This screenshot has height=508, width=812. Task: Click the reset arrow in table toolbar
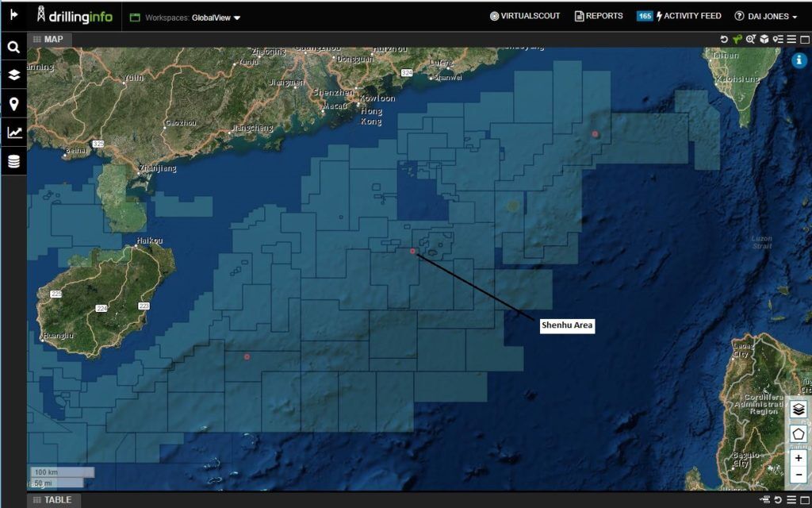[x=778, y=500]
